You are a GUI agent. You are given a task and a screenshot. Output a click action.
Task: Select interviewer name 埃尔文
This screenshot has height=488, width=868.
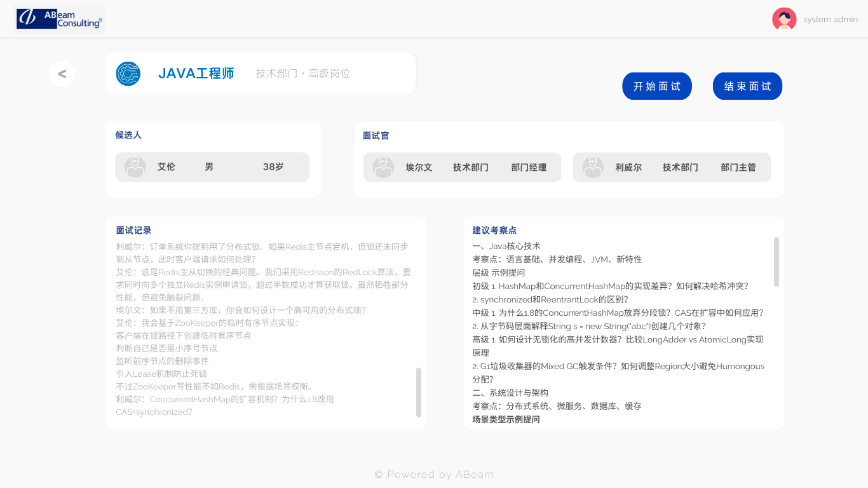(419, 168)
